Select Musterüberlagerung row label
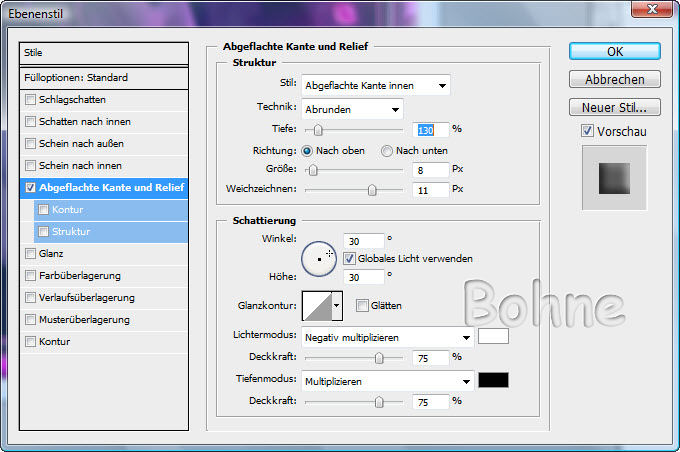680x452 pixels. [x=84, y=320]
